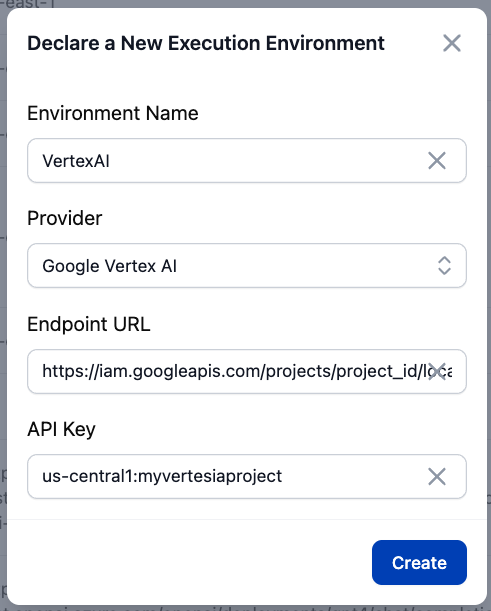The width and height of the screenshot is (491, 611).
Task: Focus the API Key input field
Action: pyautogui.click(x=247, y=477)
